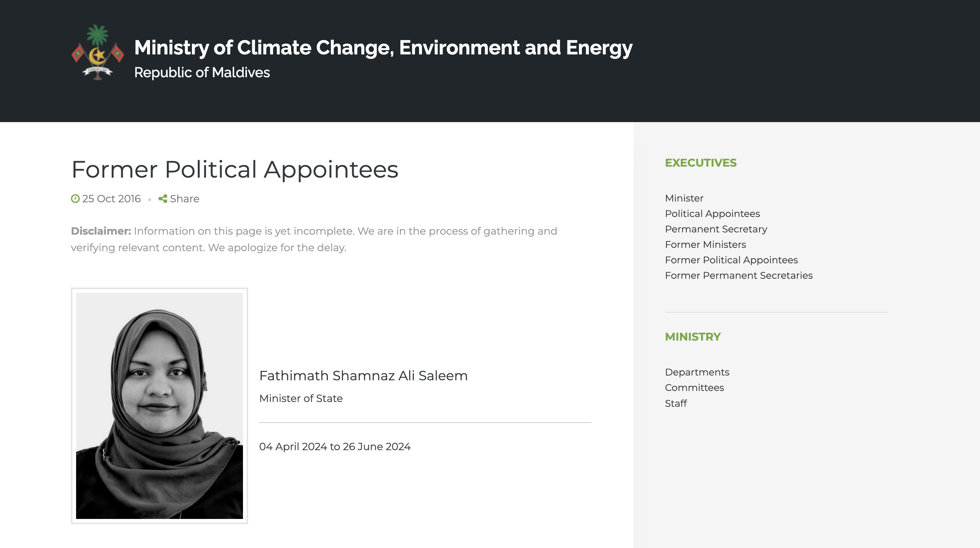Click the Maldives national emblem logo
Viewport: 980px width, 548px height.
click(x=98, y=53)
